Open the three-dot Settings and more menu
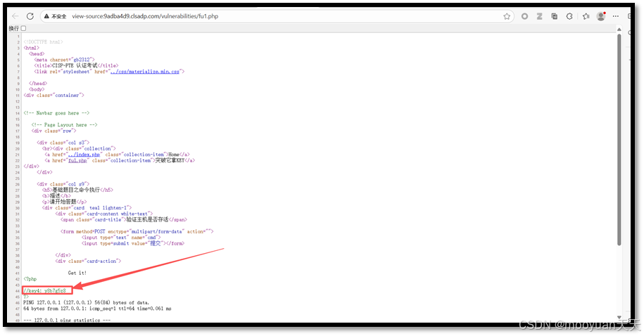 pyautogui.click(x=615, y=16)
